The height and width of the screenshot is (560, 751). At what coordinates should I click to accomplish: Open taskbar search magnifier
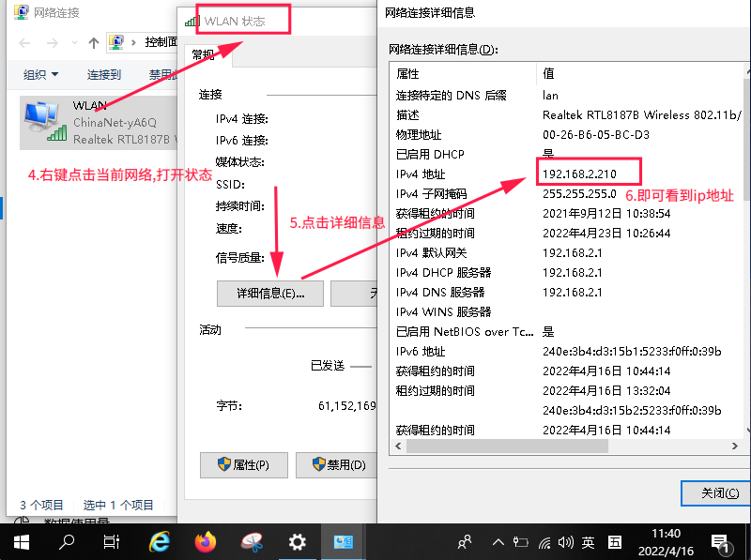67,541
